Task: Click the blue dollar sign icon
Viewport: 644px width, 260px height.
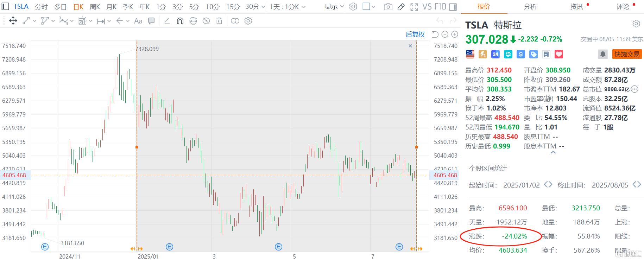Action: 521,54
